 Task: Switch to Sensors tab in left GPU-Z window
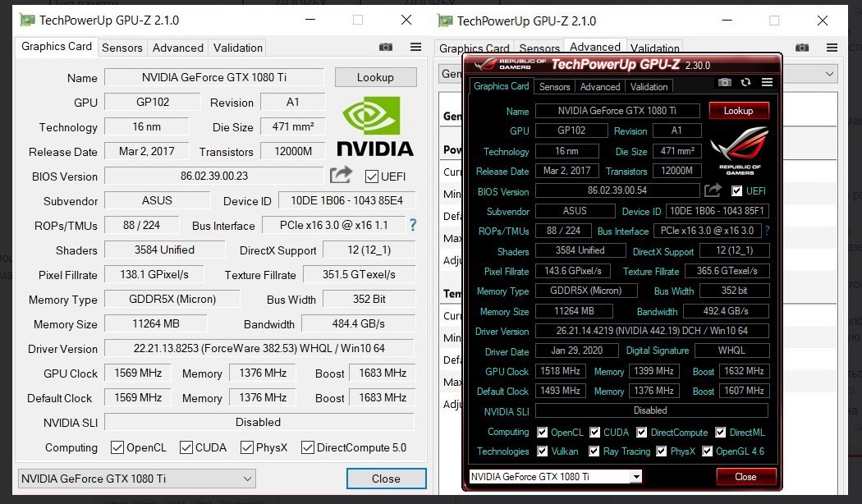[x=122, y=48]
